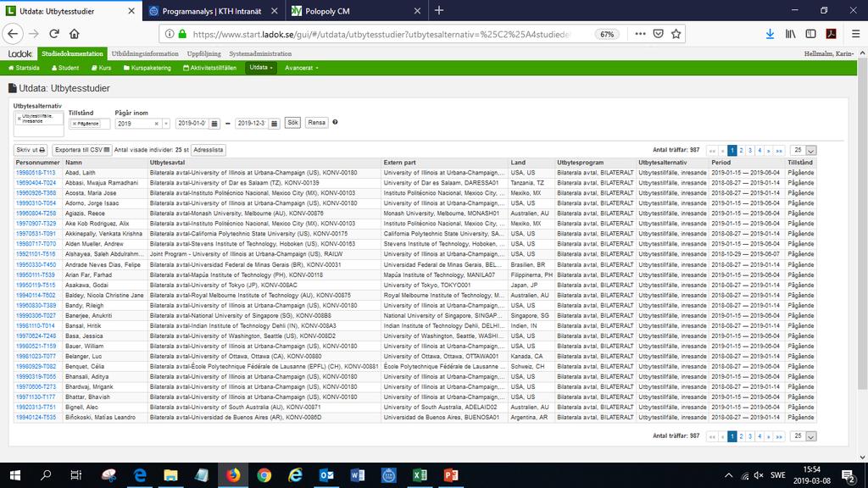Click the 67% zoom level indicator
The height and width of the screenshot is (488, 868).
click(x=607, y=34)
